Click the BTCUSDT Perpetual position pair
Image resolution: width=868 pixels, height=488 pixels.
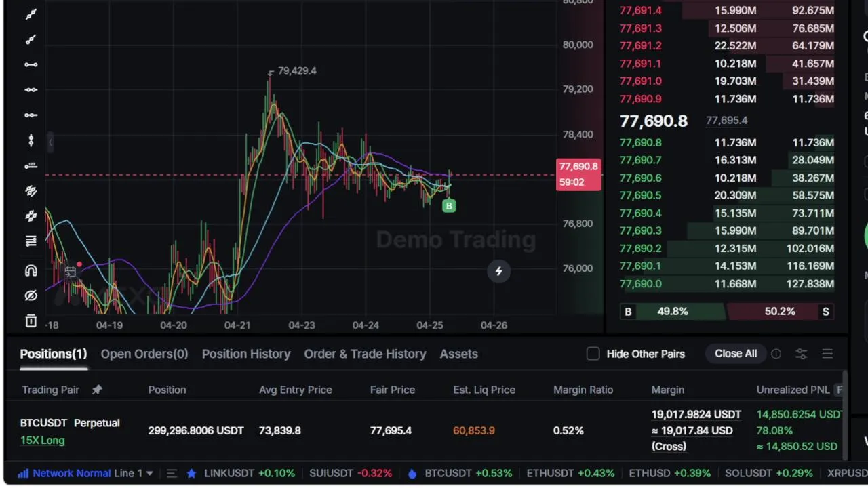pos(70,423)
